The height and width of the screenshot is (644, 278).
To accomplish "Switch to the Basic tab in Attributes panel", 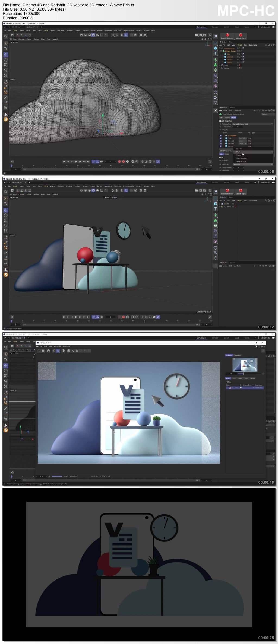I will pos(222,117).
